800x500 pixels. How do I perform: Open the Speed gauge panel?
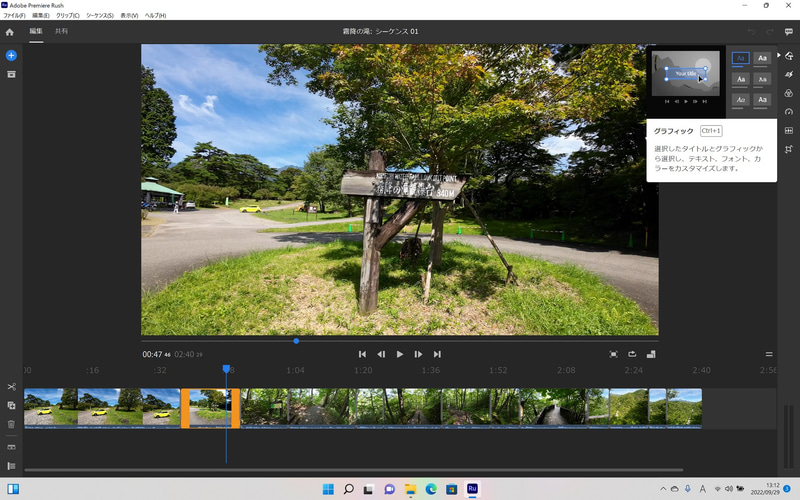[789, 112]
